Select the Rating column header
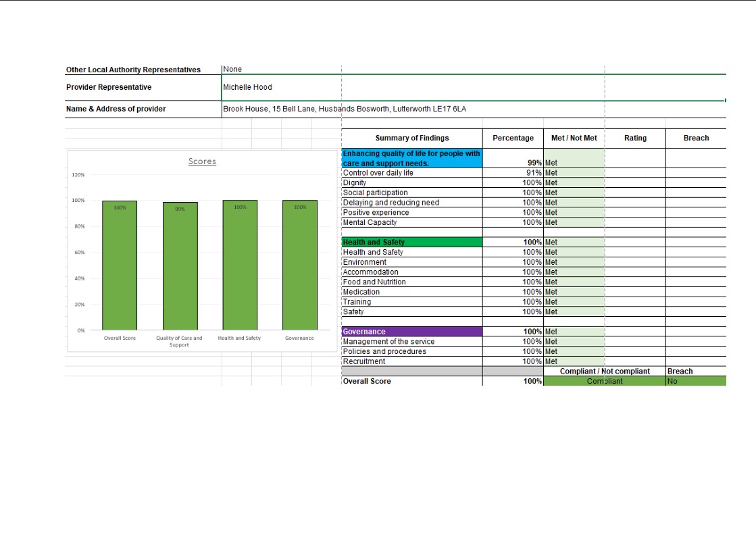The height and width of the screenshot is (535, 756). (634, 138)
